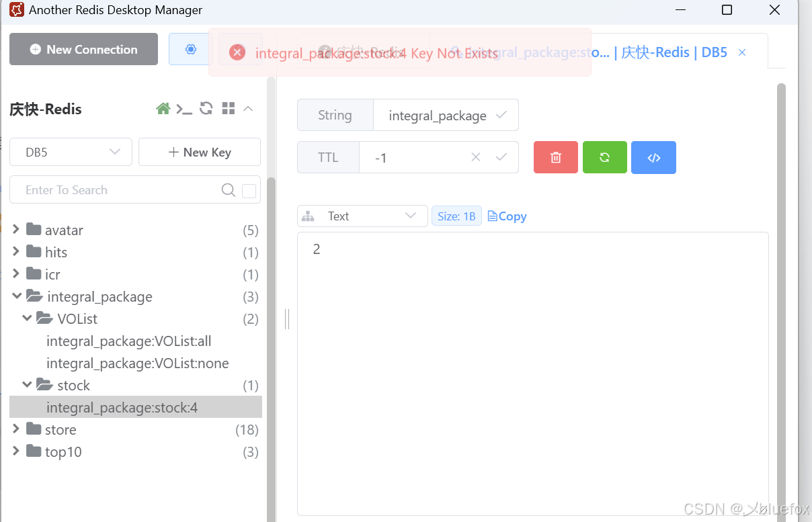This screenshot has height=522, width=812.
Task: Maximize the Another Redis Desktop Manager window
Action: coord(727,10)
